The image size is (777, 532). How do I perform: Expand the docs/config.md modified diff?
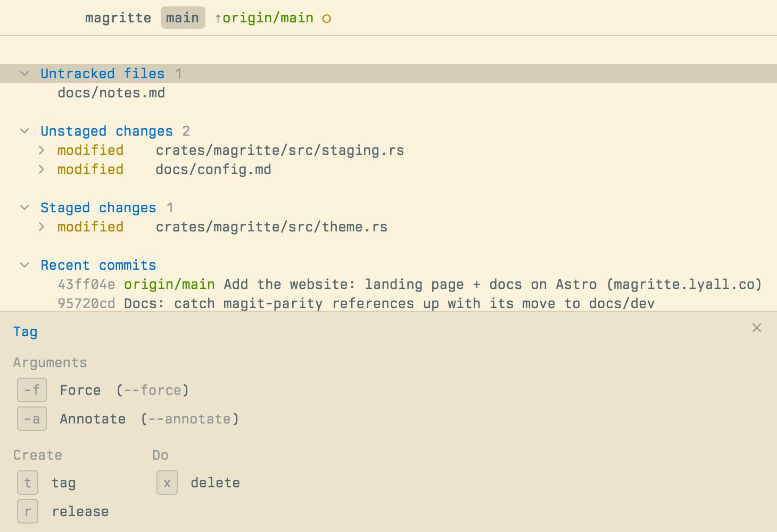pos(42,169)
